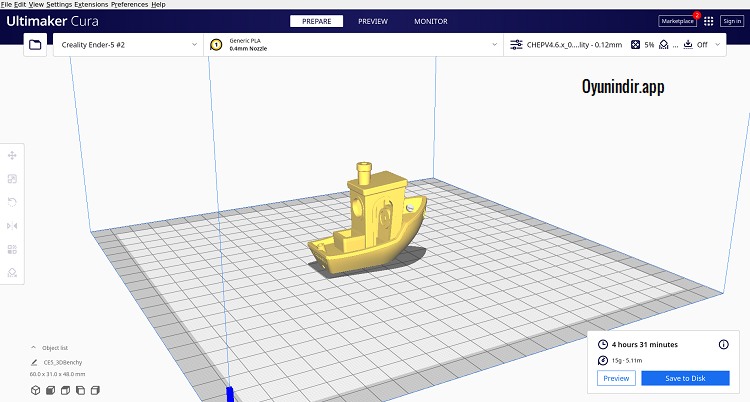Click the Sign in button
This screenshot has width=750, height=402.
(732, 21)
